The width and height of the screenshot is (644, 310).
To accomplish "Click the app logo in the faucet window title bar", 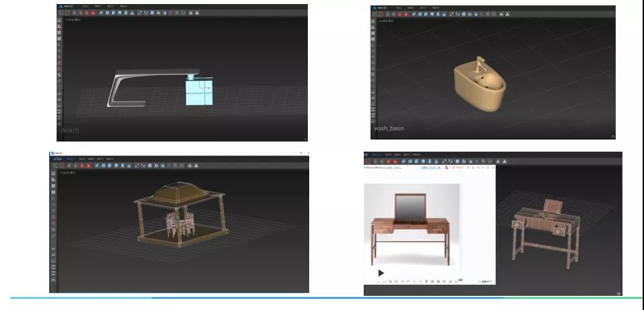I will 60,6.
